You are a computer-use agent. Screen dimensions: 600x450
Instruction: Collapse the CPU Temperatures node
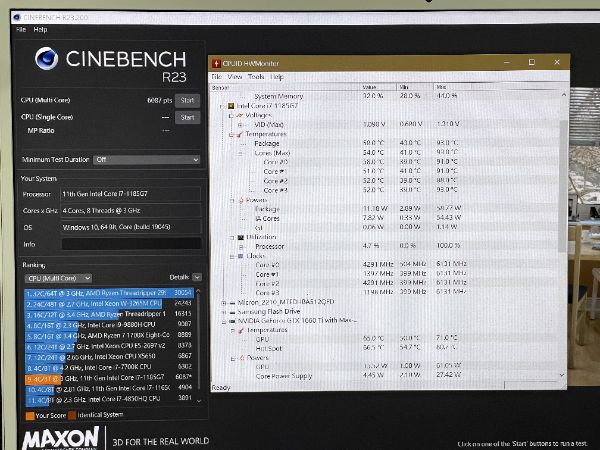(x=231, y=134)
